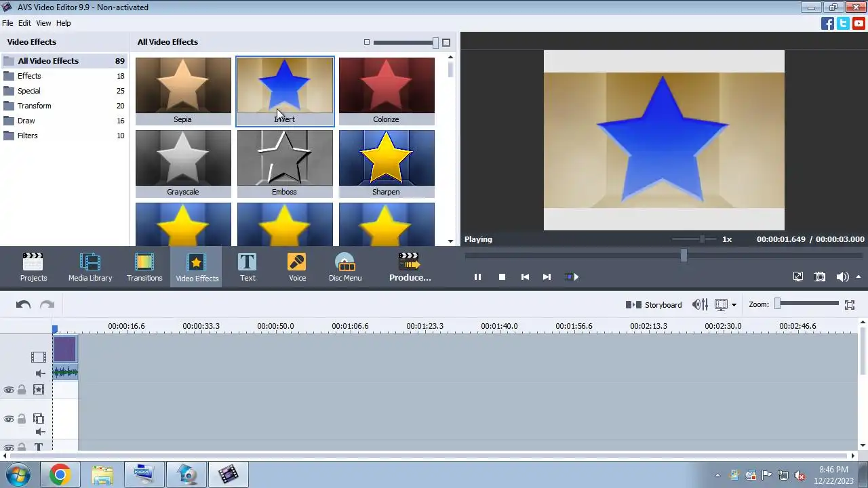This screenshot has width=868, height=488.
Task: Select All Video Effects category
Action: (64, 61)
